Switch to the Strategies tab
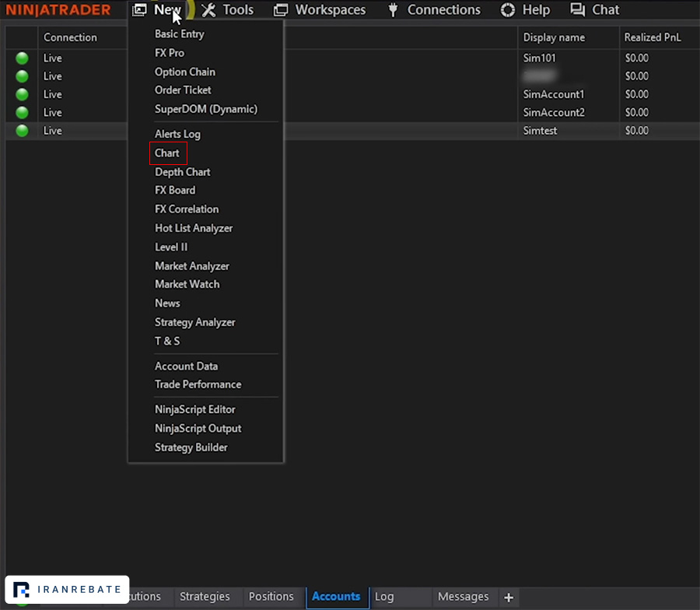 point(205,597)
